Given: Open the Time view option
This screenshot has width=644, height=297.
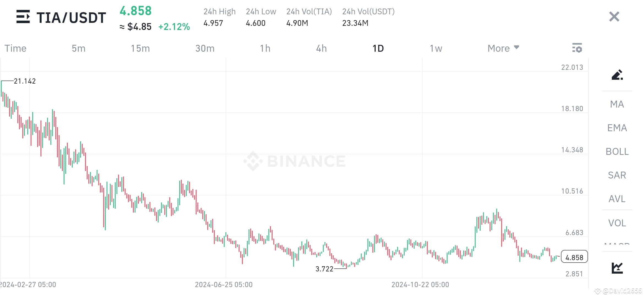Looking at the screenshot, I should pyautogui.click(x=15, y=48).
